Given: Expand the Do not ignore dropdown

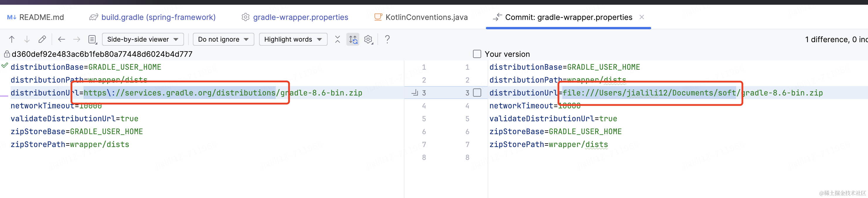Looking at the screenshot, I should click(x=223, y=40).
